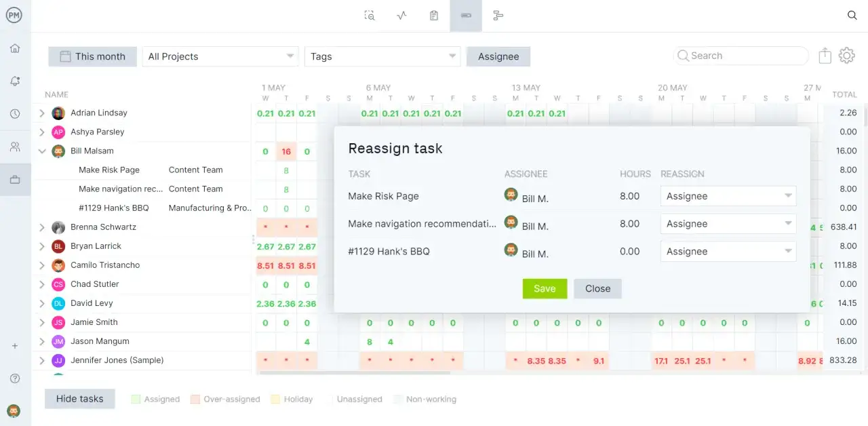Open the Tags dropdown
Image resolution: width=868 pixels, height=426 pixels.
[382, 56]
